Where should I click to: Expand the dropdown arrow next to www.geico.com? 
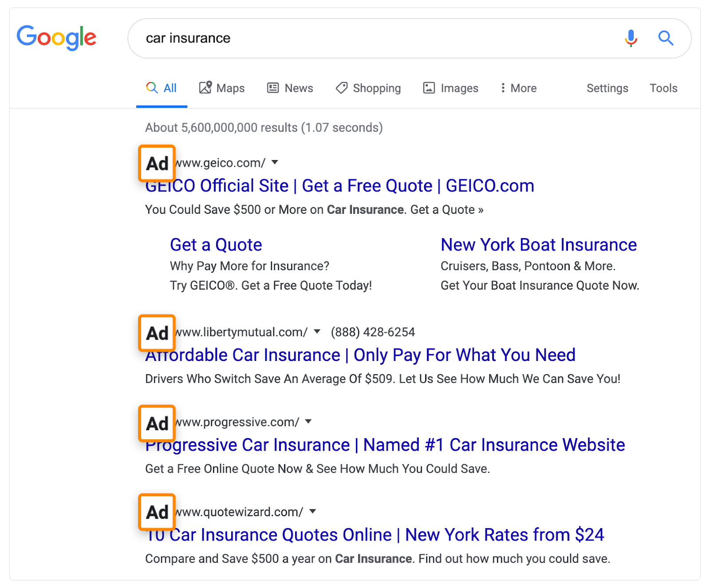(x=275, y=162)
